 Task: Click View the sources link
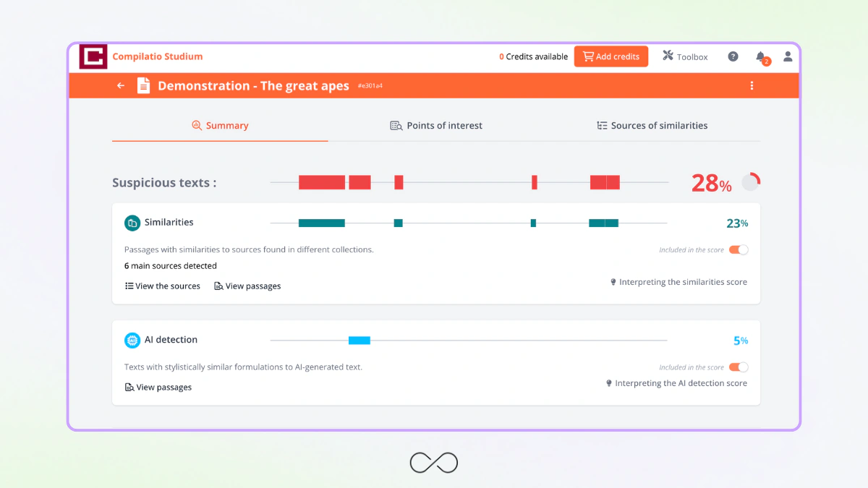[163, 286]
